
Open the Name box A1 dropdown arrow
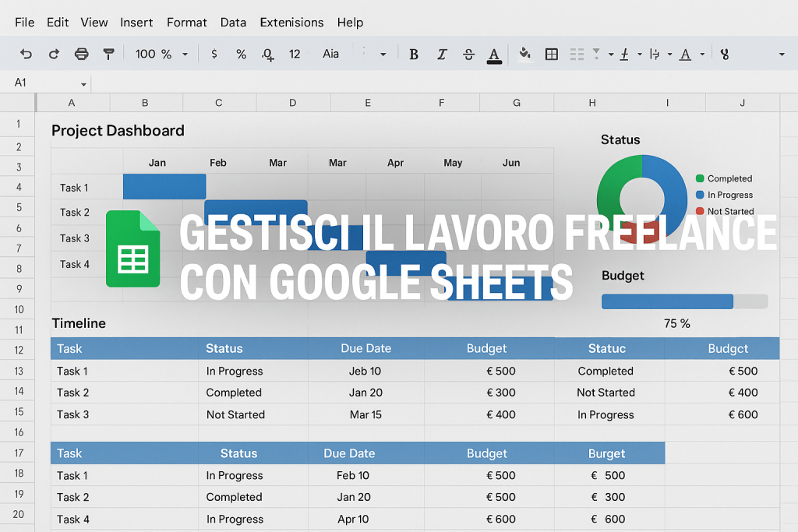[83, 84]
